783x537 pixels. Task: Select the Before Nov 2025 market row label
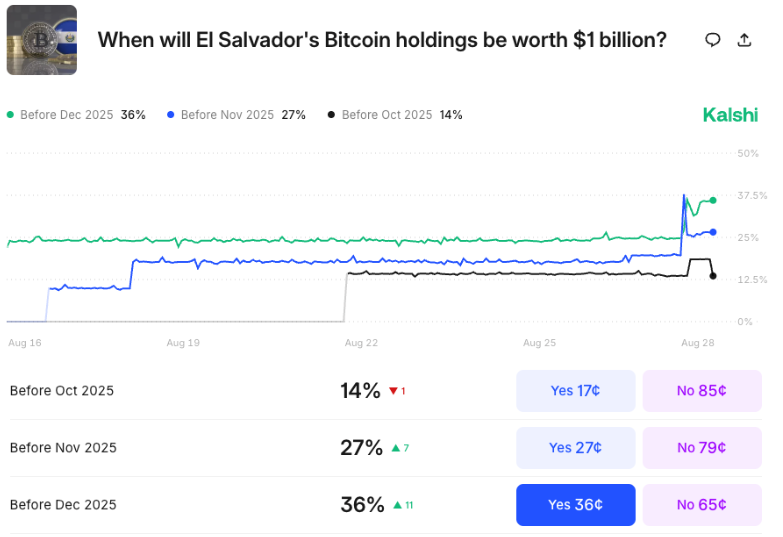pos(63,448)
